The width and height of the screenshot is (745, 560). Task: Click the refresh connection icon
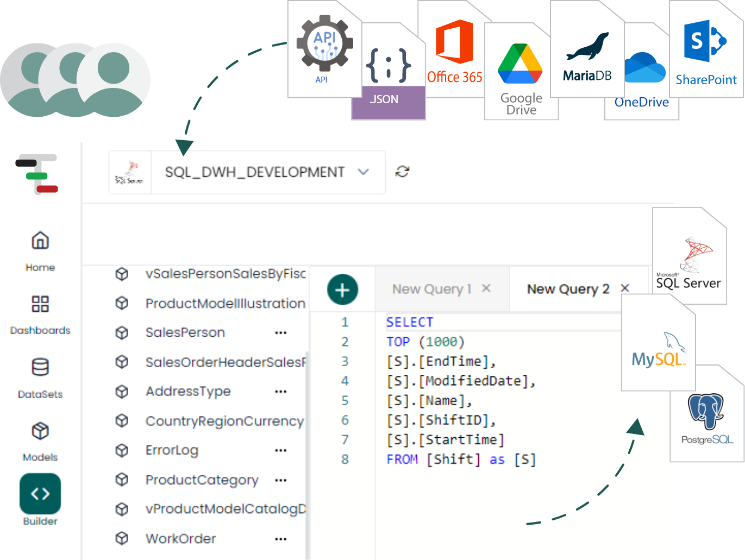coord(402,172)
